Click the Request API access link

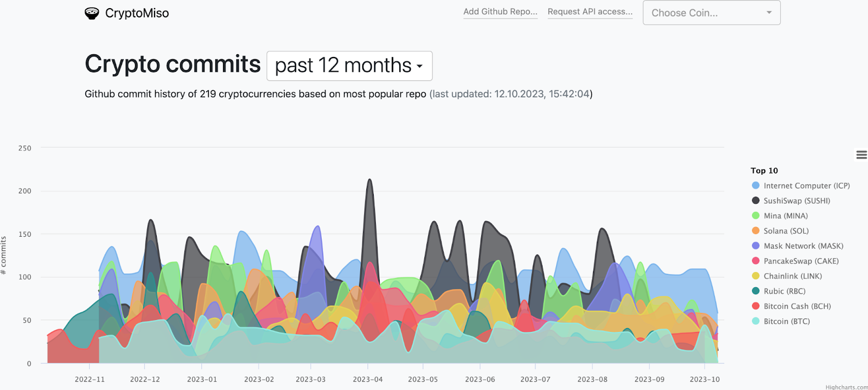(590, 11)
